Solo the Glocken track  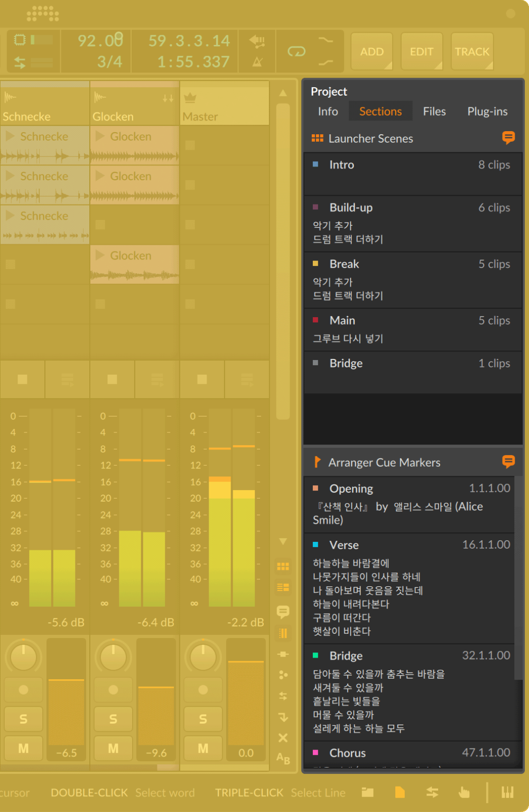tap(113, 719)
